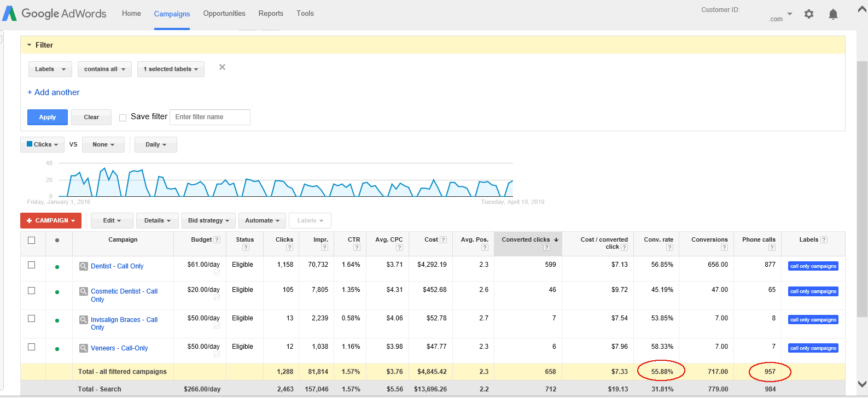The width and height of the screenshot is (868, 398).
Task: Toggle the select-all campaigns header checkbox
Action: click(32, 241)
